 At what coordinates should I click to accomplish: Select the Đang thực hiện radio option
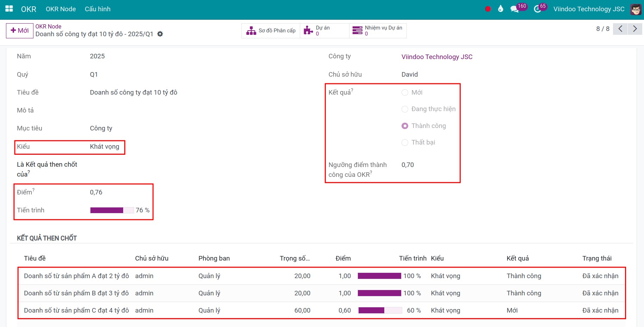(405, 109)
